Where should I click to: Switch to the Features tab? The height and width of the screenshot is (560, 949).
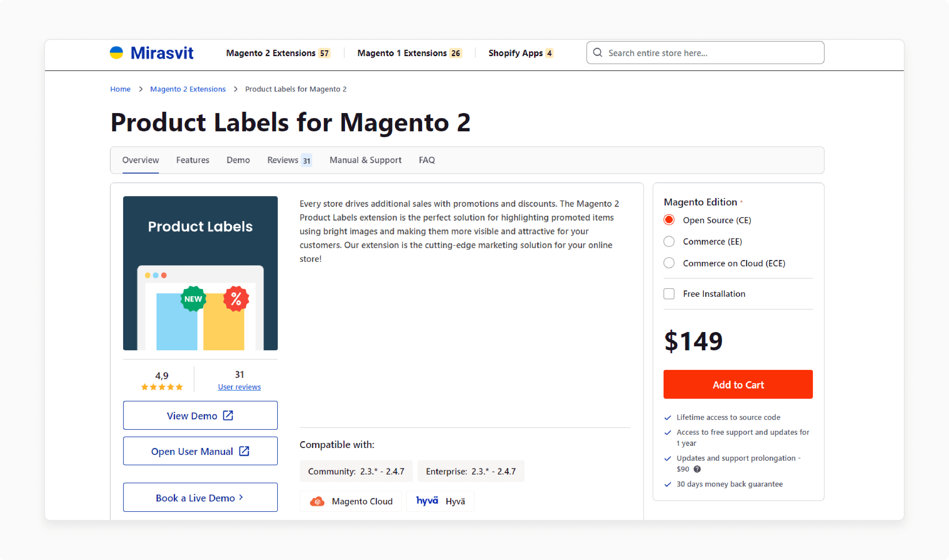coord(193,160)
